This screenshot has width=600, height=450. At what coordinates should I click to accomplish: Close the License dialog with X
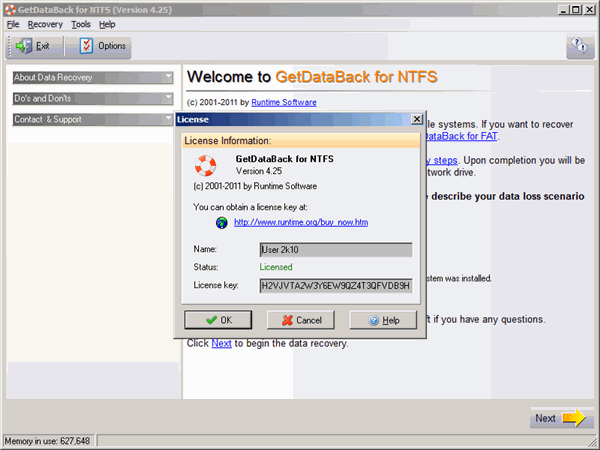point(417,119)
